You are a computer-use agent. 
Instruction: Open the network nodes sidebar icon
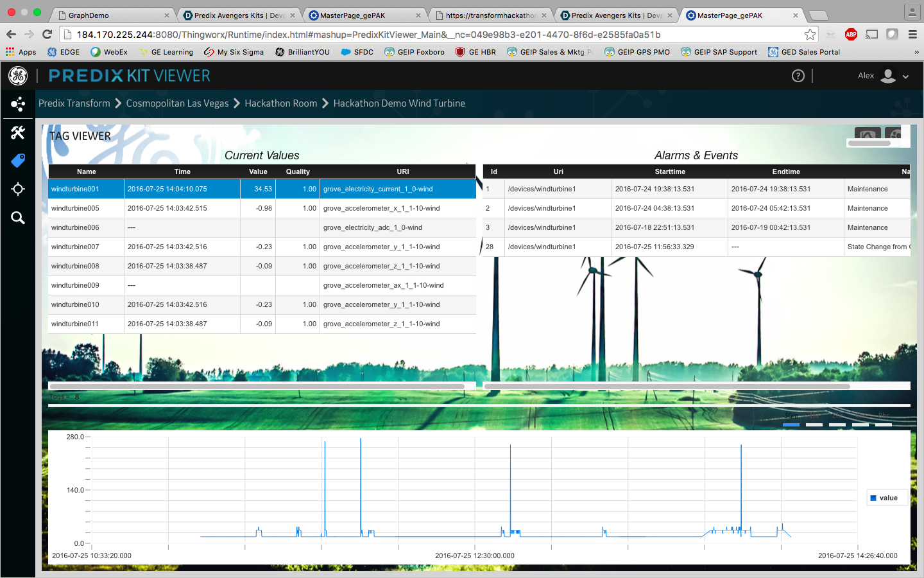[18, 104]
